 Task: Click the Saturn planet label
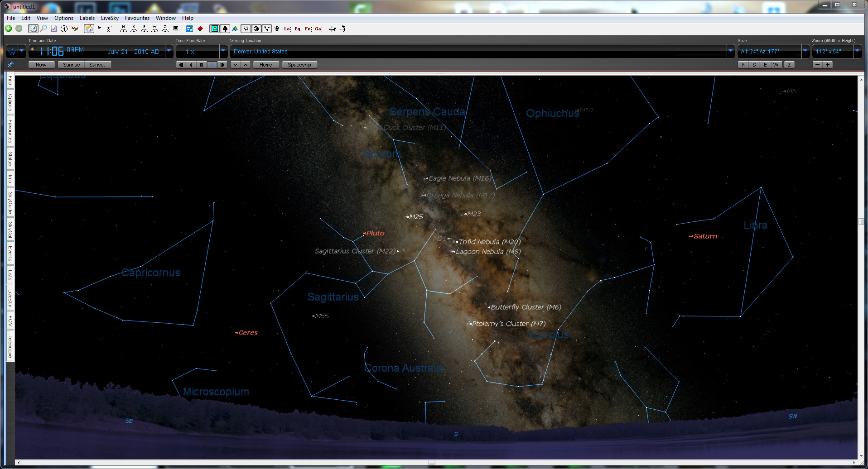pos(705,236)
